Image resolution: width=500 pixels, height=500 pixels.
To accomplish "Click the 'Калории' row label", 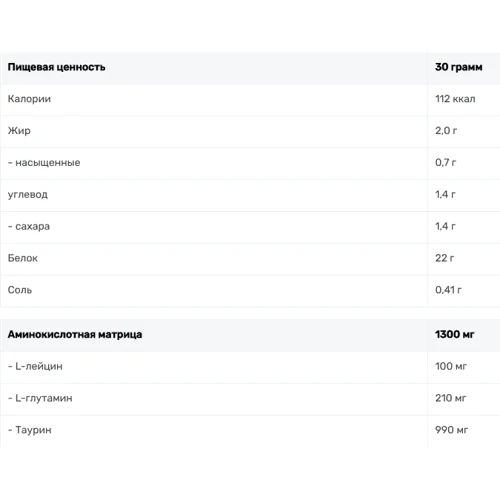I will tap(29, 99).
